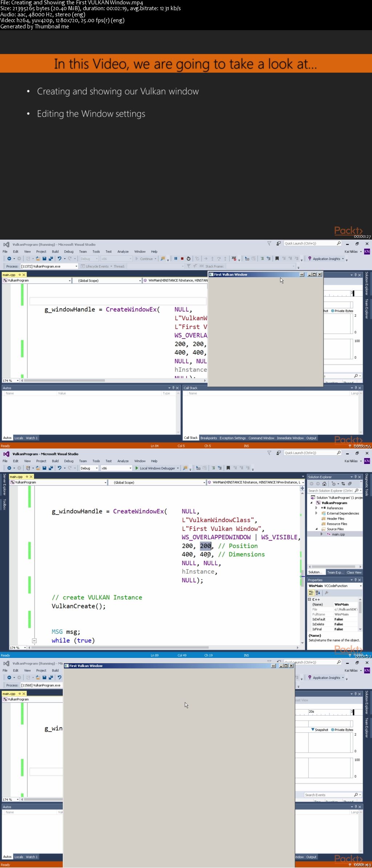Viewport: 372px width, 868px height.
Task: Click Restart debugging icon in process 11372 frame
Action: pos(189,259)
